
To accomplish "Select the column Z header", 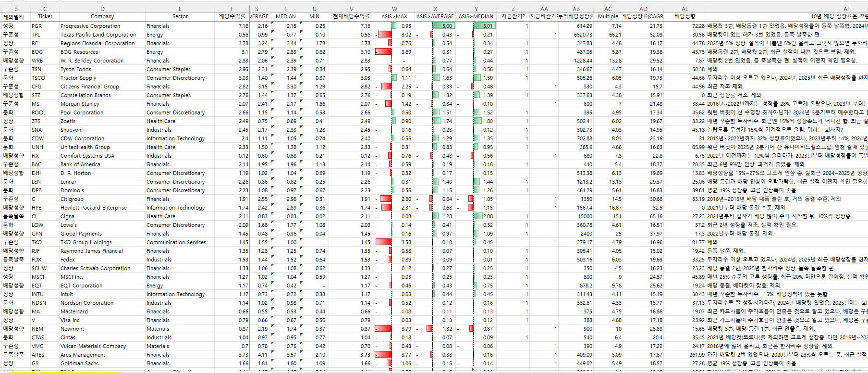I will point(513,9).
